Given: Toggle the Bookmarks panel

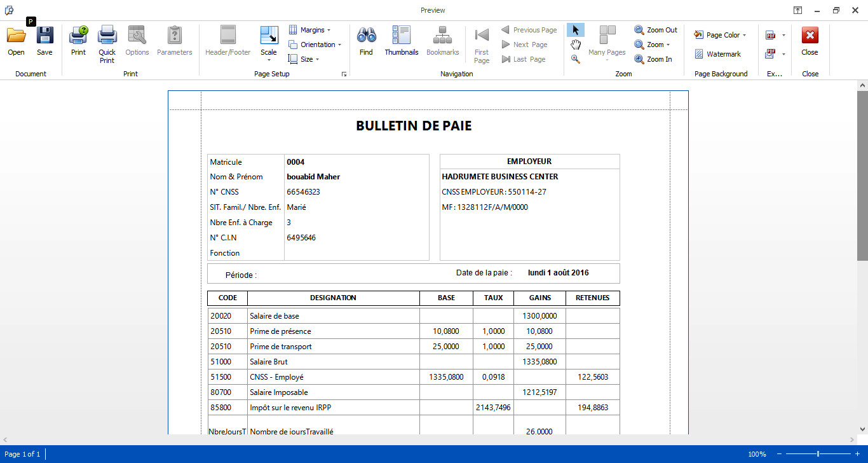Looking at the screenshot, I should (442, 41).
